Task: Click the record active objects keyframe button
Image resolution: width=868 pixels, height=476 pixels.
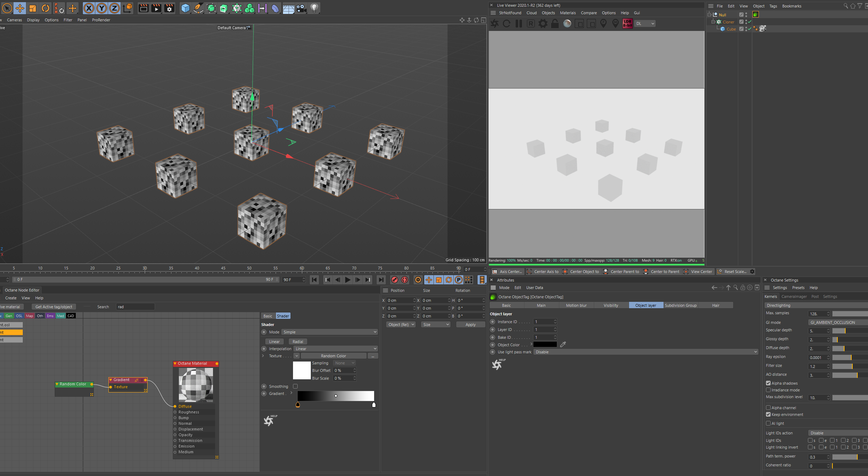Action: coord(394,280)
